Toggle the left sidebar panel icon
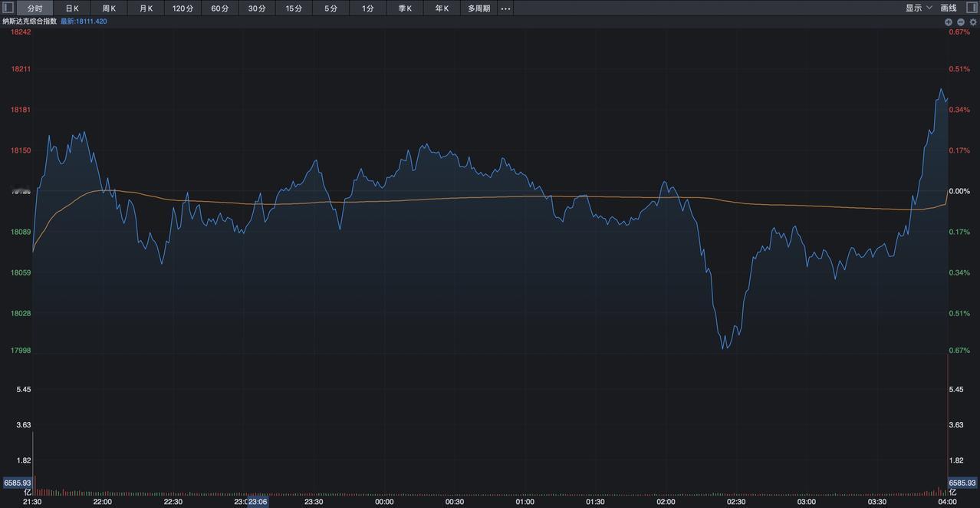Viewport: 980px width, 508px height. click(8, 8)
